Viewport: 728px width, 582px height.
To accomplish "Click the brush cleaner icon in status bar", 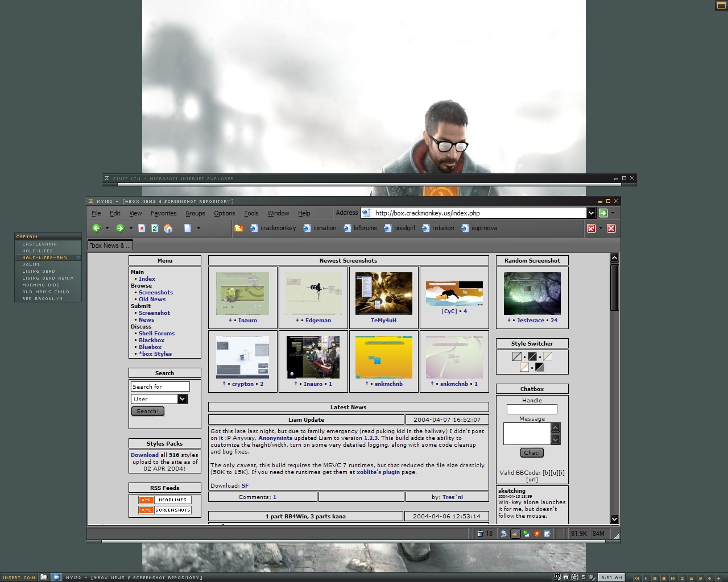I will [515, 533].
